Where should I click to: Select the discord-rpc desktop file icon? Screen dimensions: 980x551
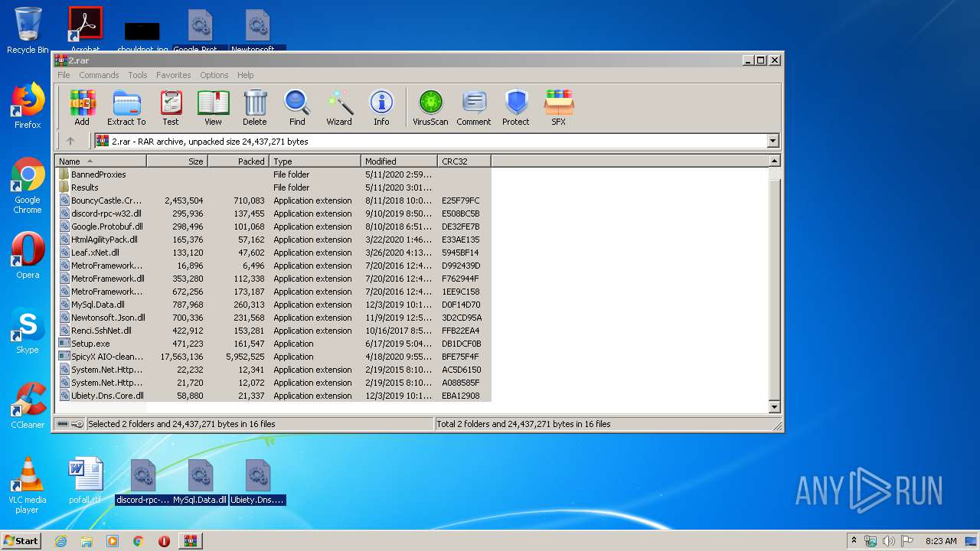pyautogui.click(x=143, y=481)
